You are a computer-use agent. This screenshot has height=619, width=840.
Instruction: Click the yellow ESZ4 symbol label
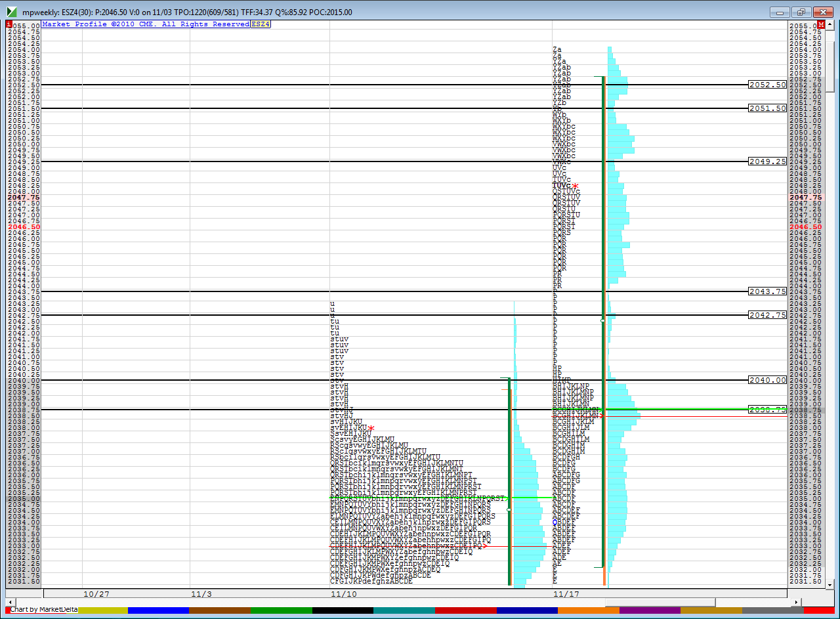[x=261, y=24]
